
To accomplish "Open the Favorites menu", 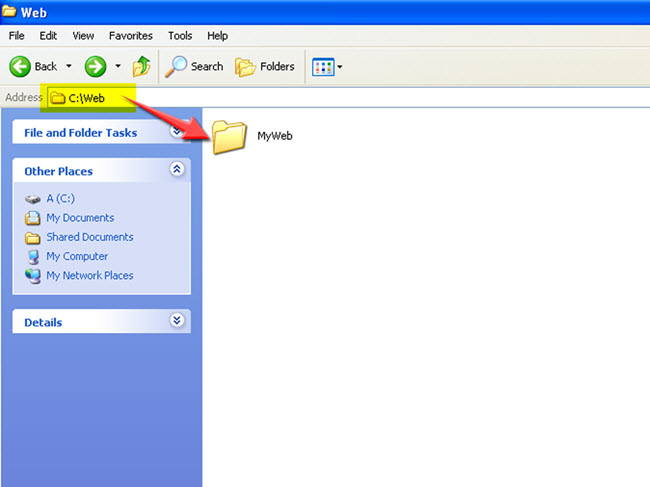I will point(131,36).
